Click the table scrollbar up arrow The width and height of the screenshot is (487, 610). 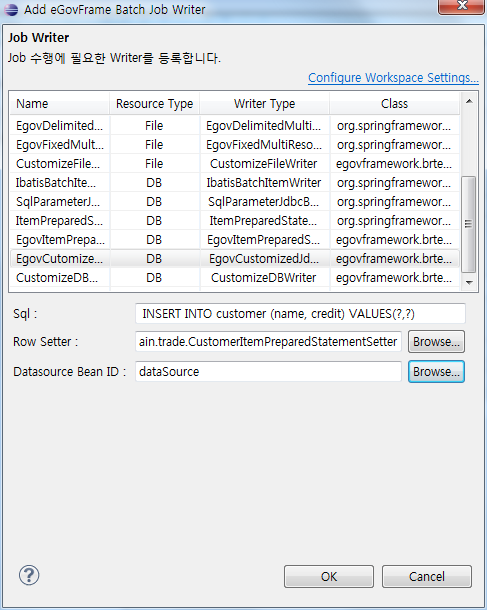pos(469,101)
